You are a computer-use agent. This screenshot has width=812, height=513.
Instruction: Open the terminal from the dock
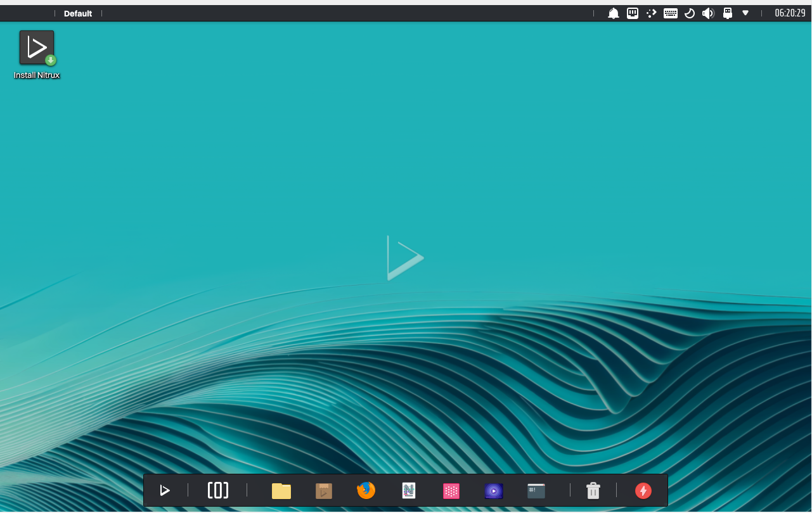point(536,491)
